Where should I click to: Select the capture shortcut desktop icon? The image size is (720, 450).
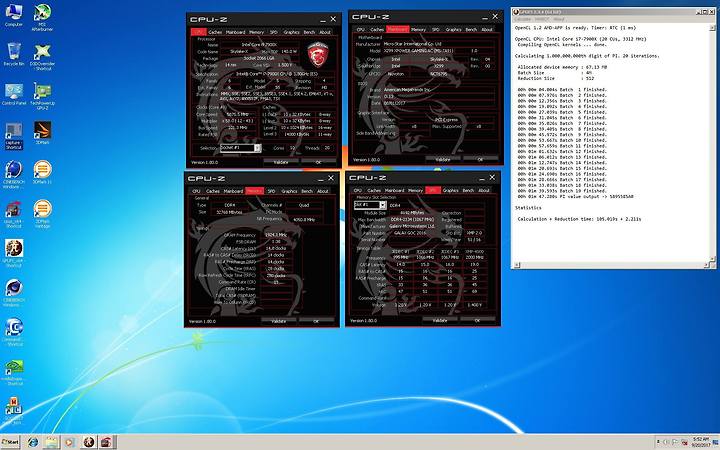[13, 136]
